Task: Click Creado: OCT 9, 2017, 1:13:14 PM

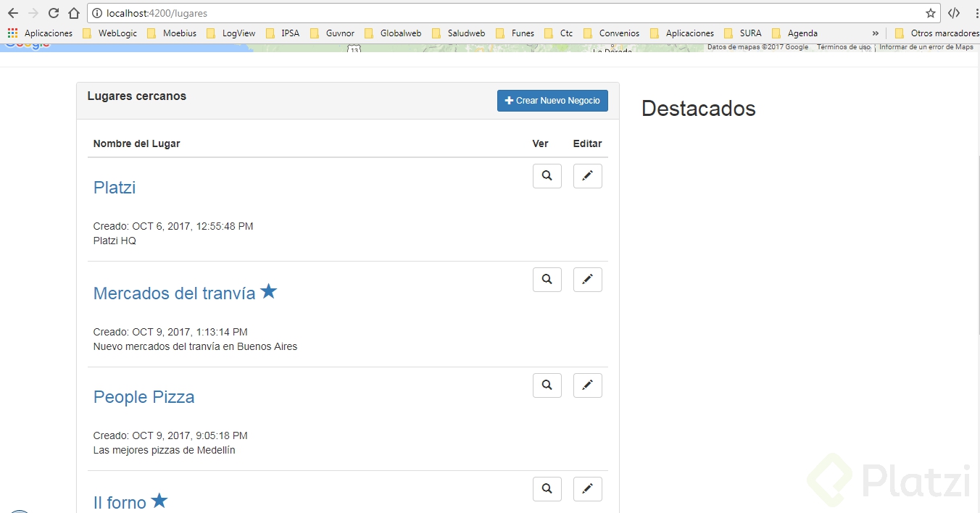Action: pos(170,332)
